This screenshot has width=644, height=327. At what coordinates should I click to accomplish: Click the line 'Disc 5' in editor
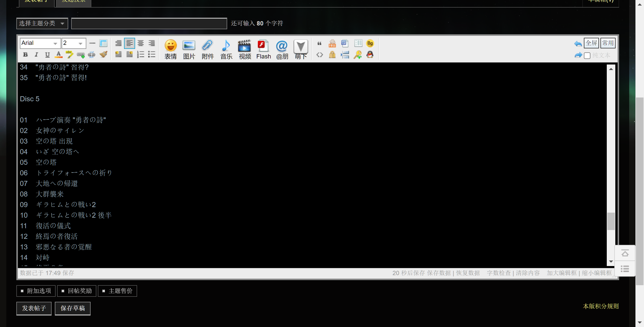pyautogui.click(x=30, y=99)
